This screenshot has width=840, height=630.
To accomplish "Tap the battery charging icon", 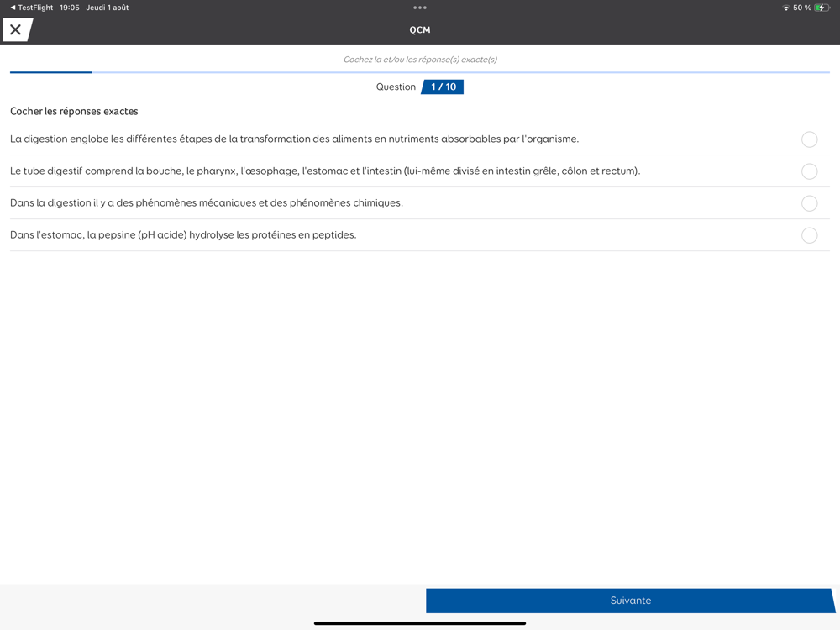I will click(x=822, y=8).
